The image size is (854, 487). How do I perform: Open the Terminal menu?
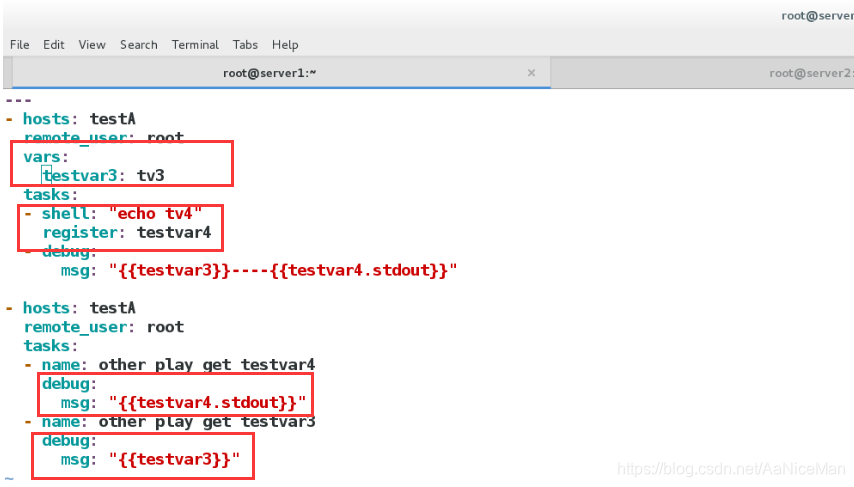pyautogui.click(x=195, y=45)
